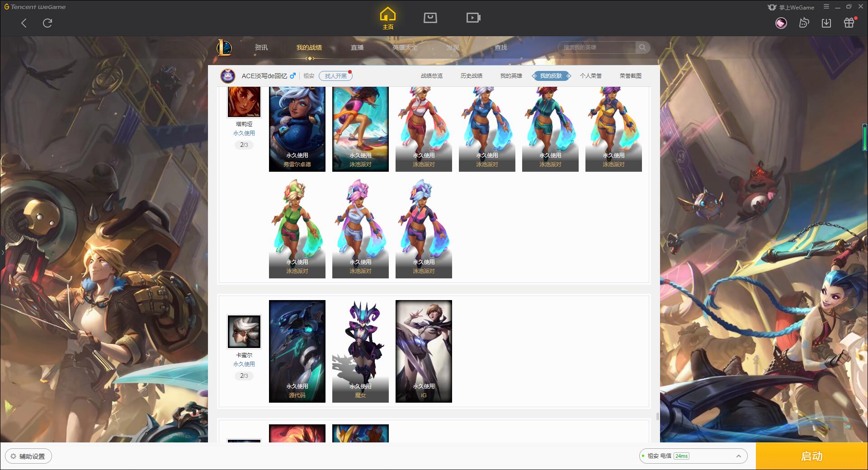The height and width of the screenshot is (470, 868).
Task: Click the 2/3 badge under 卡蜜尔
Action: [x=244, y=376]
